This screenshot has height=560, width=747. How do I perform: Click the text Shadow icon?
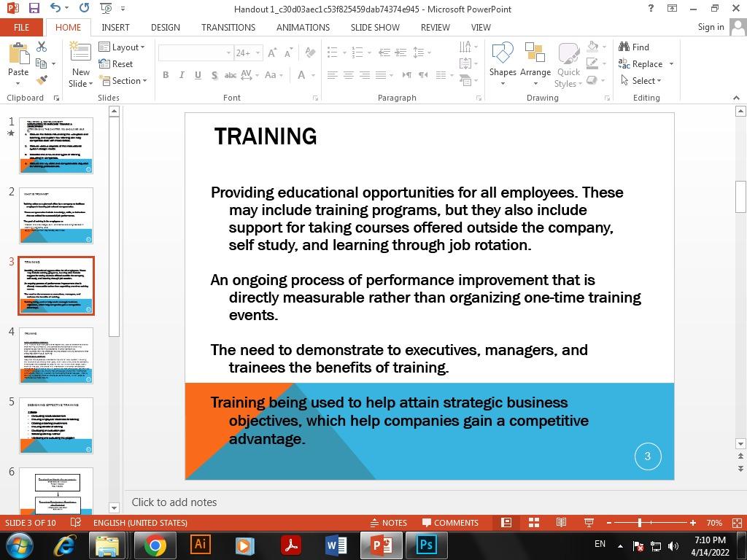point(214,75)
